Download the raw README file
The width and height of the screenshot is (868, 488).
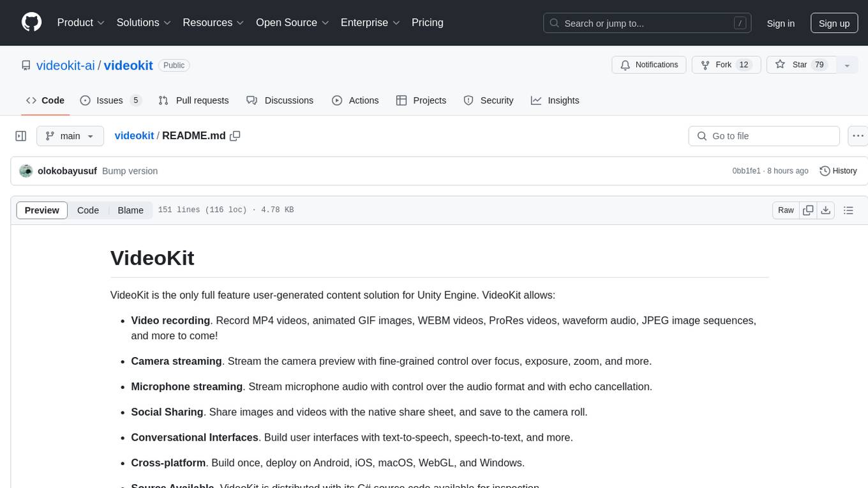click(x=825, y=210)
